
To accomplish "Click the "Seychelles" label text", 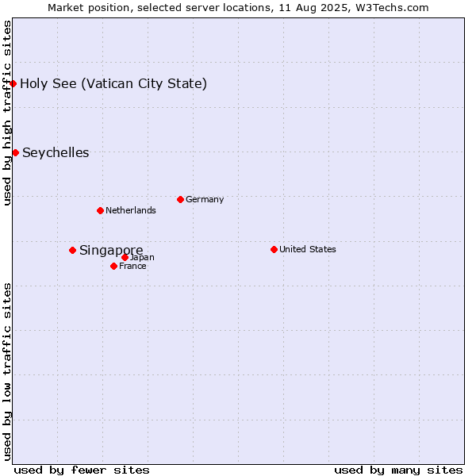I will 56,152.
